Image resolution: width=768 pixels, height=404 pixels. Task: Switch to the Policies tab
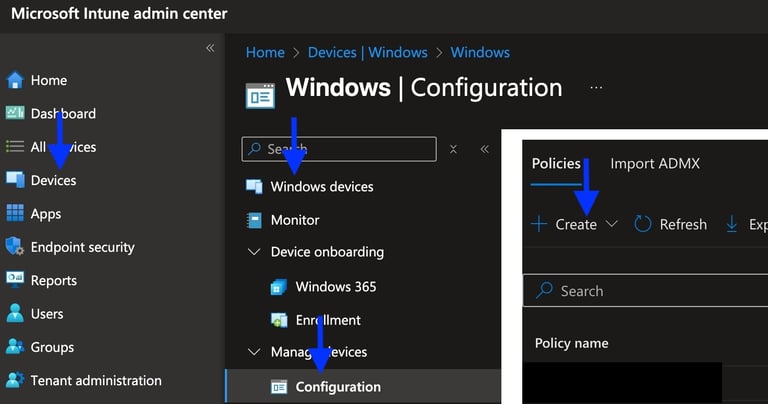556,164
